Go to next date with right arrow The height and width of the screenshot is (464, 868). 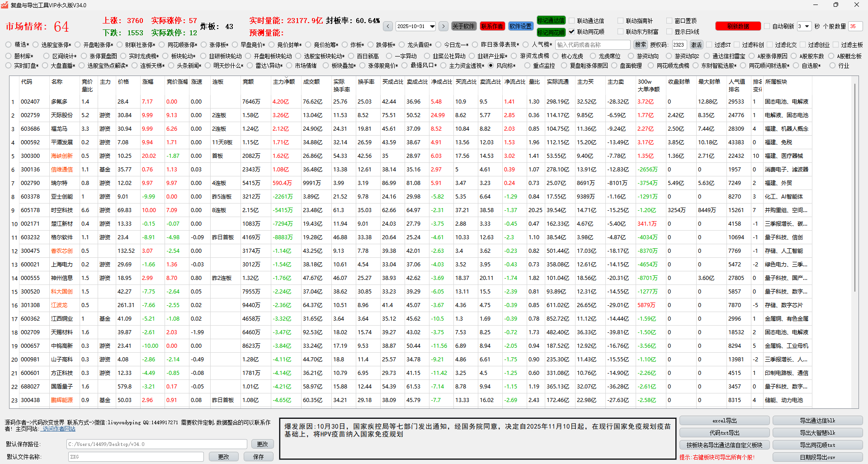[x=443, y=26]
